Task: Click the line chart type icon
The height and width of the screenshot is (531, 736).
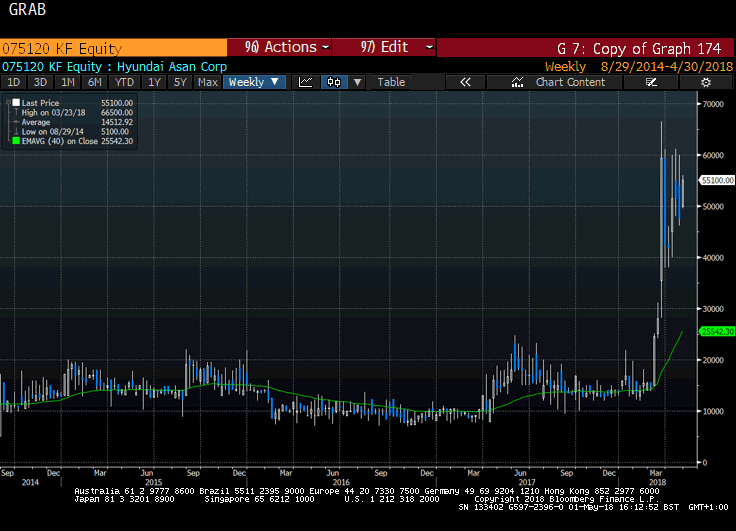Action: point(306,82)
